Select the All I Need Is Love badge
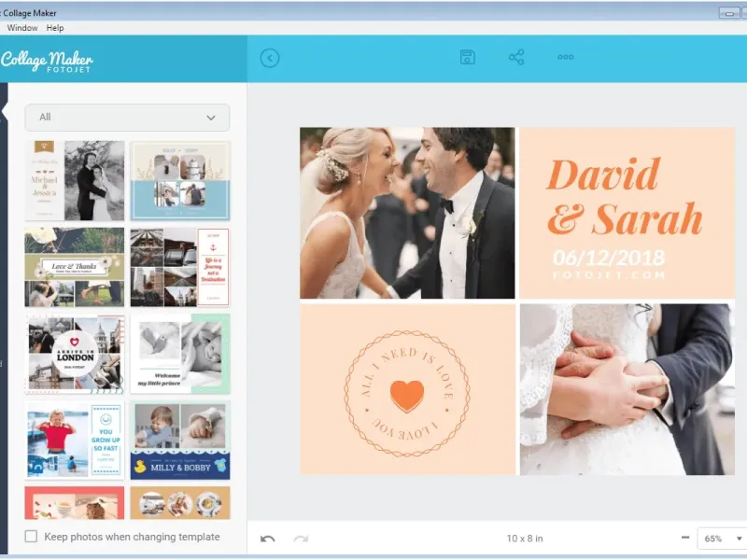 point(407,394)
